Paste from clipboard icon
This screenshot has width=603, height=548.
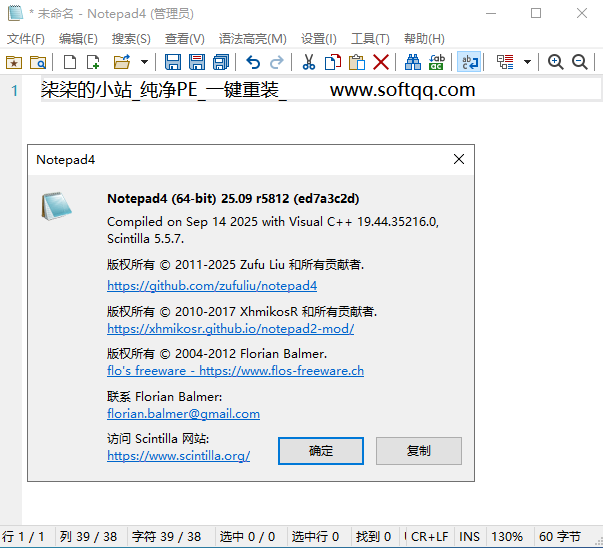[356, 62]
